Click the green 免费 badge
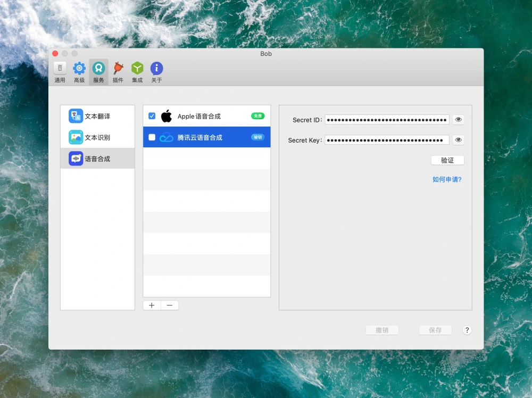Screen dimensions: 532x398 [x=258, y=116]
